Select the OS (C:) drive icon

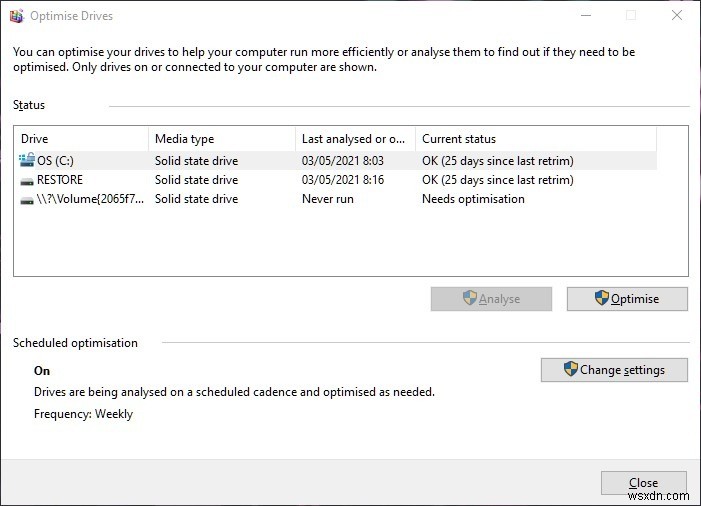tap(27, 160)
